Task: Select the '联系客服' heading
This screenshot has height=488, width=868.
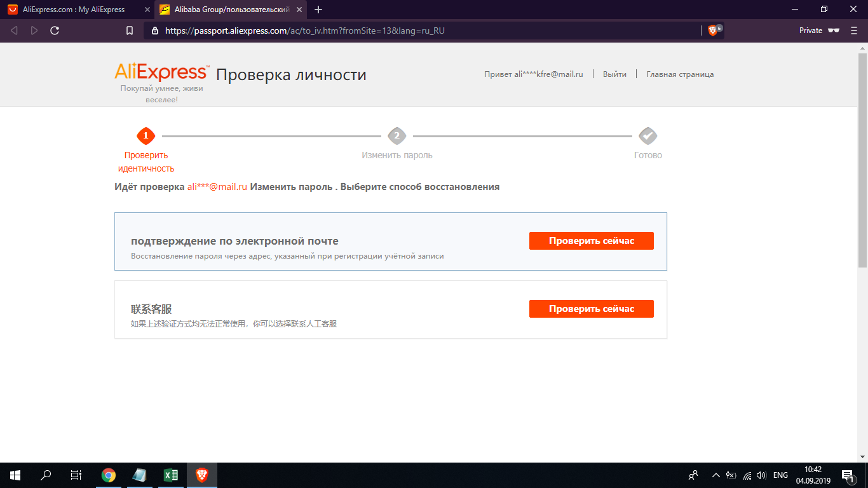Action: (151, 309)
